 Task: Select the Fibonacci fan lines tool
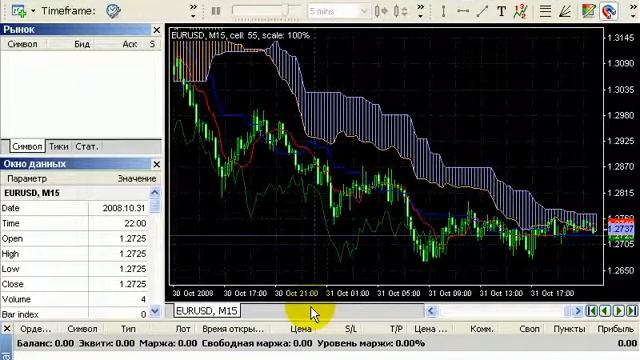tap(565, 11)
